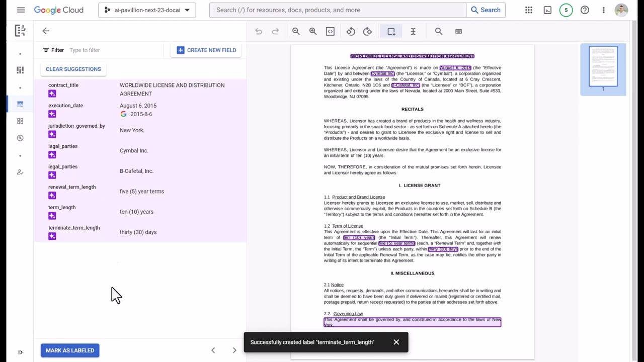
Task: Zoom in the document view
Action: tap(313, 31)
